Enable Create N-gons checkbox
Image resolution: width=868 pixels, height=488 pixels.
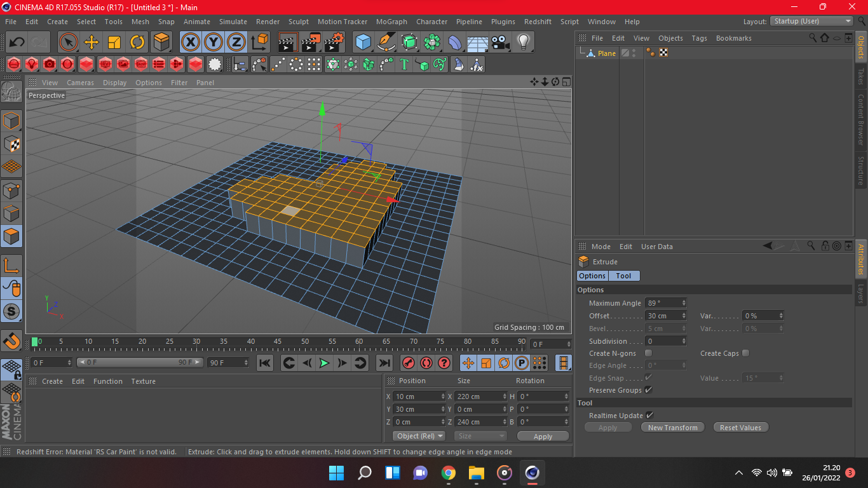coord(649,353)
